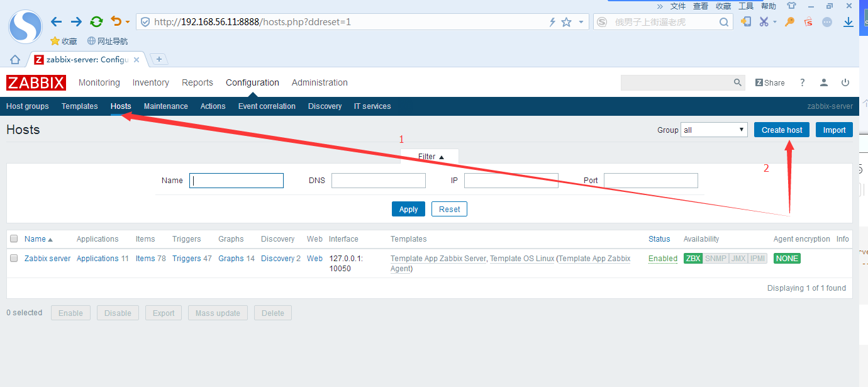Tick the Zabbix server row checkbox
The height and width of the screenshot is (387, 868).
coord(14,258)
